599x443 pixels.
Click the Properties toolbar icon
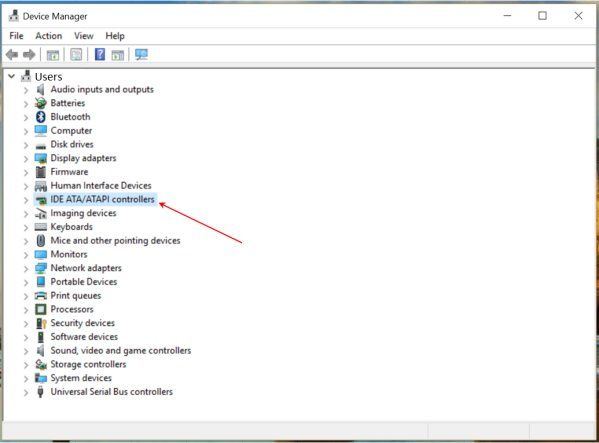[76, 55]
